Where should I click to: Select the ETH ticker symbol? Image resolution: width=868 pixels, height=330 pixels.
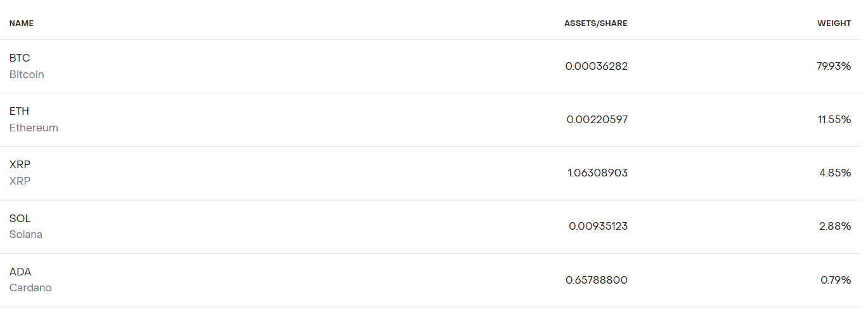(19, 111)
